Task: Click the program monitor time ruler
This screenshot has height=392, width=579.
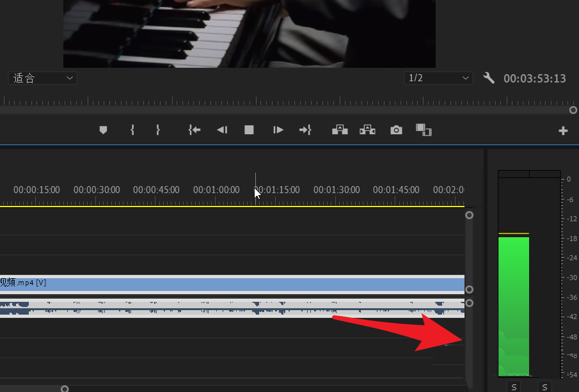Action: [x=288, y=100]
